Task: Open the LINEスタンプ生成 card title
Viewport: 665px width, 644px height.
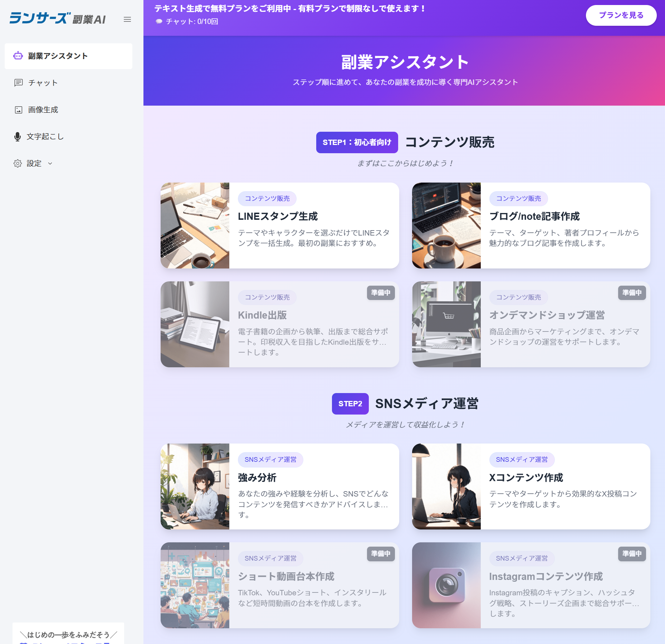Action: (x=278, y=216)
